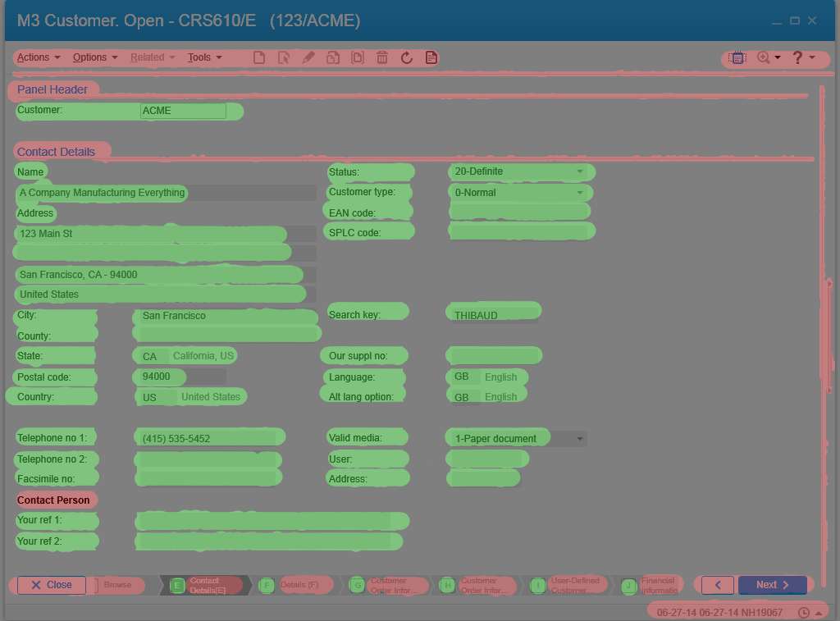Click the clock icon in the status bar
Image resolution: width=840 pixels, height=621 pixels.
tap(804, 613)
